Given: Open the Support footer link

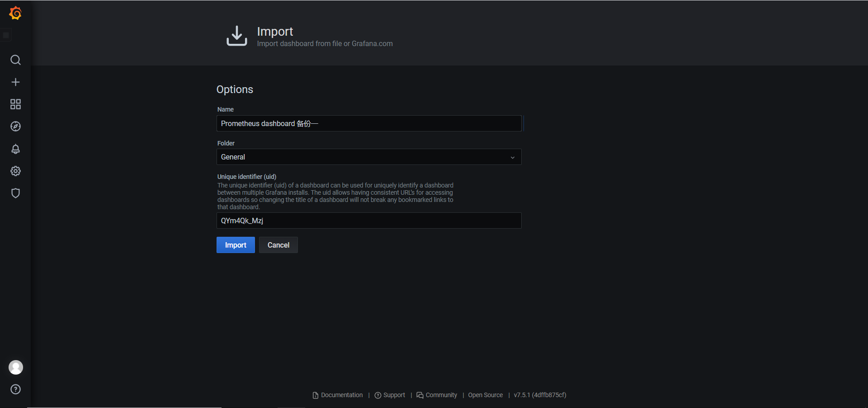Looking at the screenshot, I should click(390, 395).
